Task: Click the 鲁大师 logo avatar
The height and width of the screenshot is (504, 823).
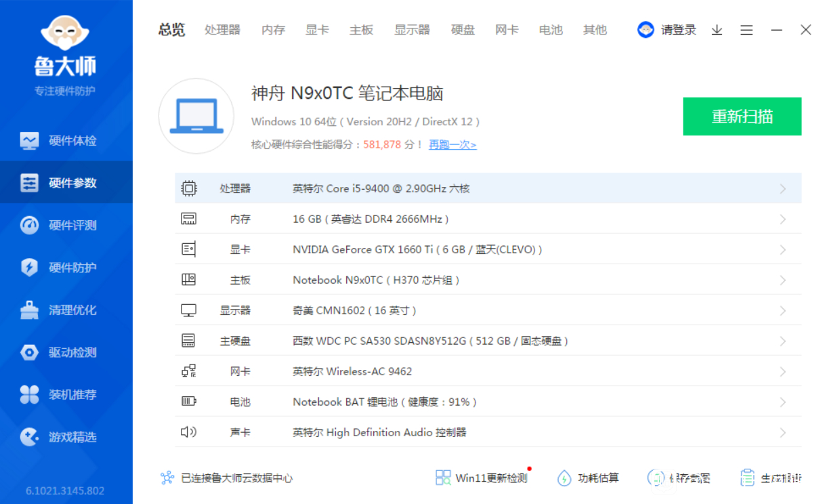Action: click(66, 33)
